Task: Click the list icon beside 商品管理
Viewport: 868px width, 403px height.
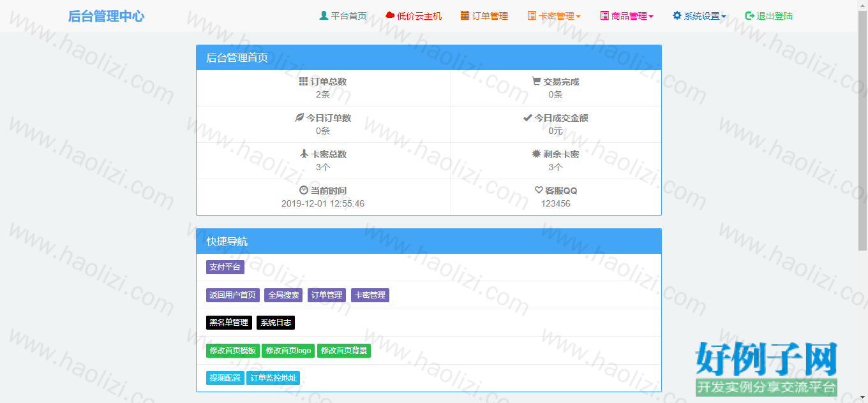Action: pyautogui.click(x=604, y=15)
